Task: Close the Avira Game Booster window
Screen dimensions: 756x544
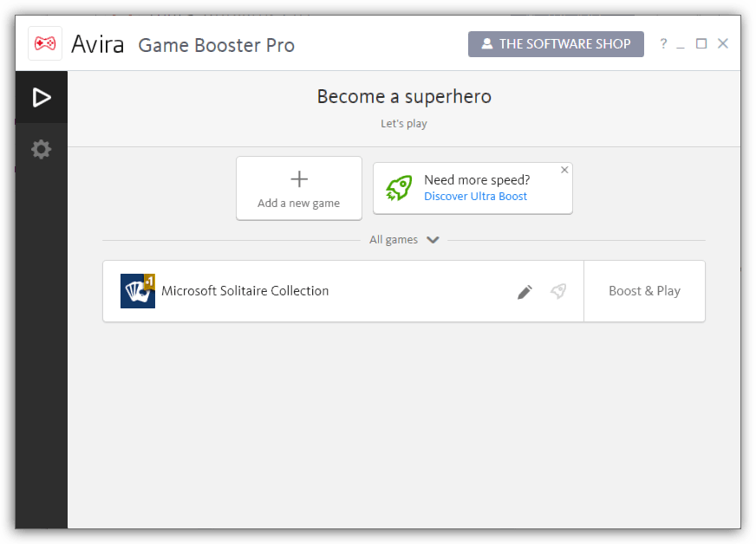Action: [x=723, y=44]
